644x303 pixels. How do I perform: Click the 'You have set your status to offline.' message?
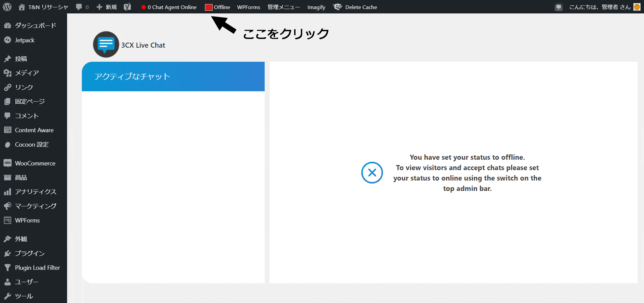pos(467,157)
